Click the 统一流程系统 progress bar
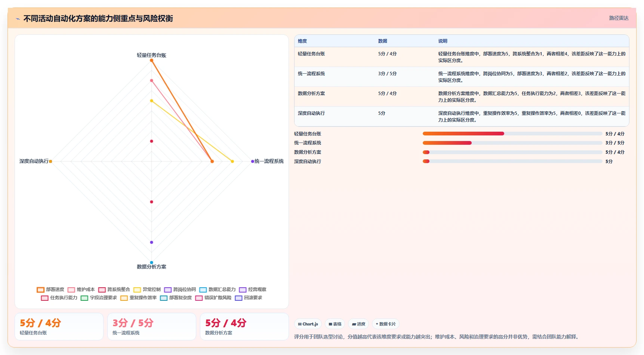Screen dimensions: 644x355 click(512, 143)
